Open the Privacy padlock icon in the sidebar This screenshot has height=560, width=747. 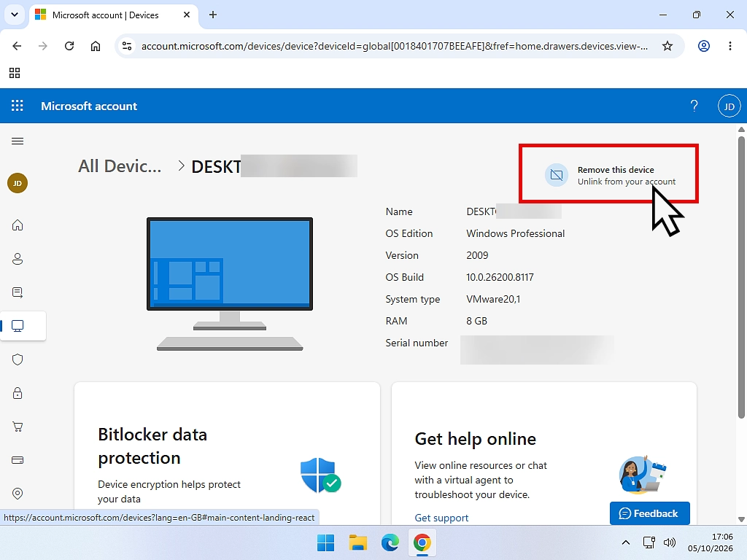pos(18,393)
